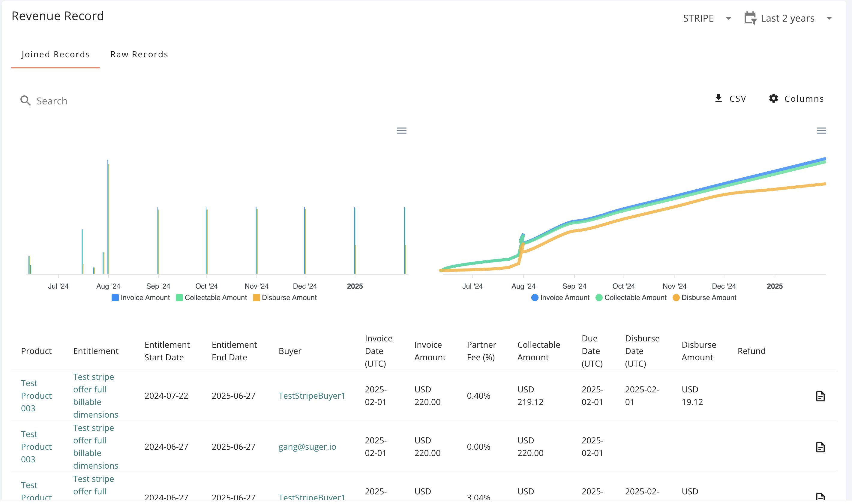Toggle Disburse Amount series in line chart legend
852x504 pixels.
pyautogui.click(x=708, y=298)
